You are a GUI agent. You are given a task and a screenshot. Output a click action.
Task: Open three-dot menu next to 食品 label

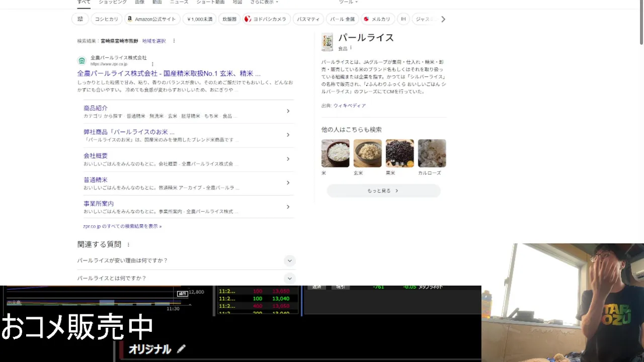(x=351, y=48)
